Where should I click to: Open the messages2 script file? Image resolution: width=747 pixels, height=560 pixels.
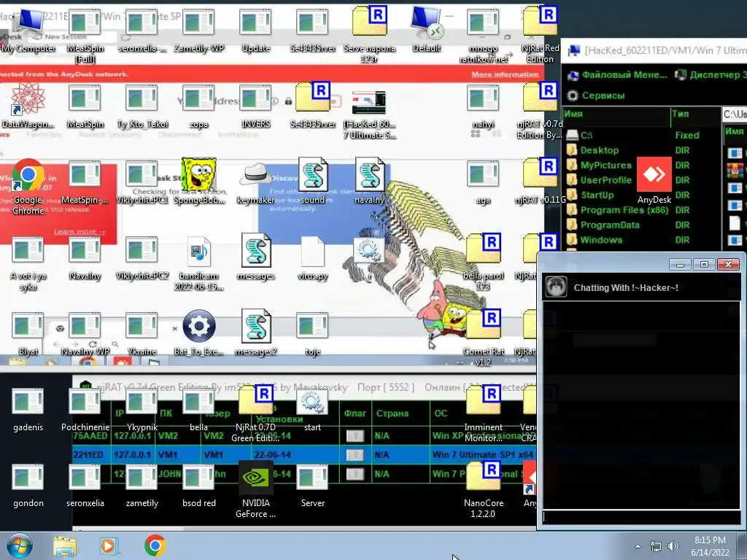pyautogui.click(x=256, y=332)
